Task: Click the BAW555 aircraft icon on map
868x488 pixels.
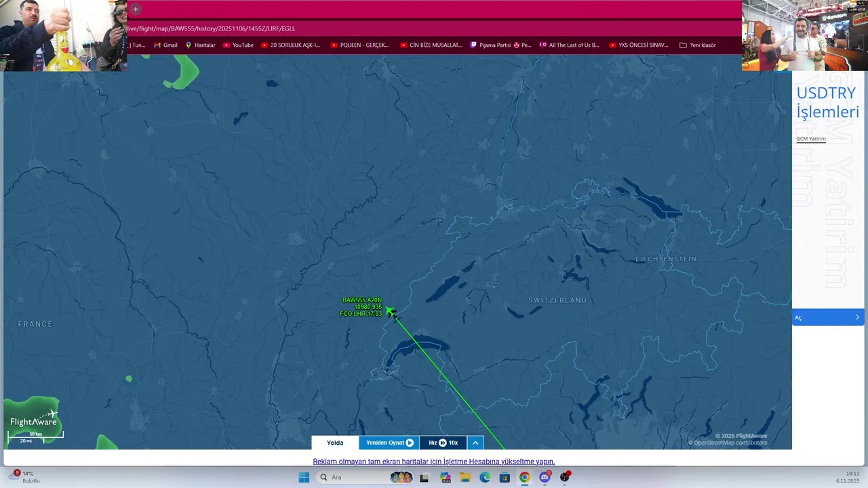Action: 390,311
